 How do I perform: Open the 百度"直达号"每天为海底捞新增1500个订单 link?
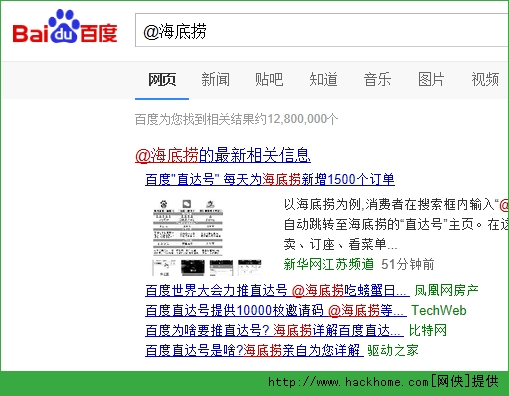coord(270,179)
